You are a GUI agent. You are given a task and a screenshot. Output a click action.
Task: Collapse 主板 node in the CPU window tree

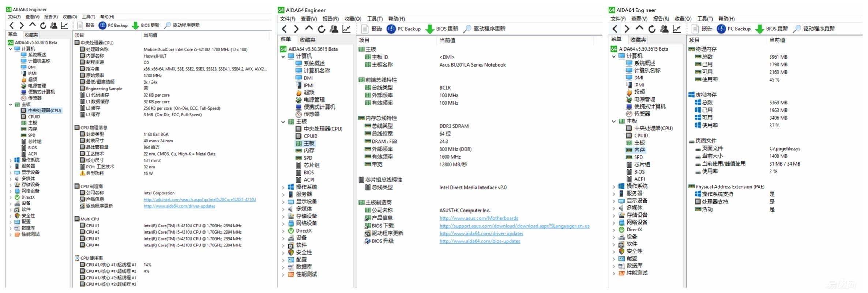10,104
